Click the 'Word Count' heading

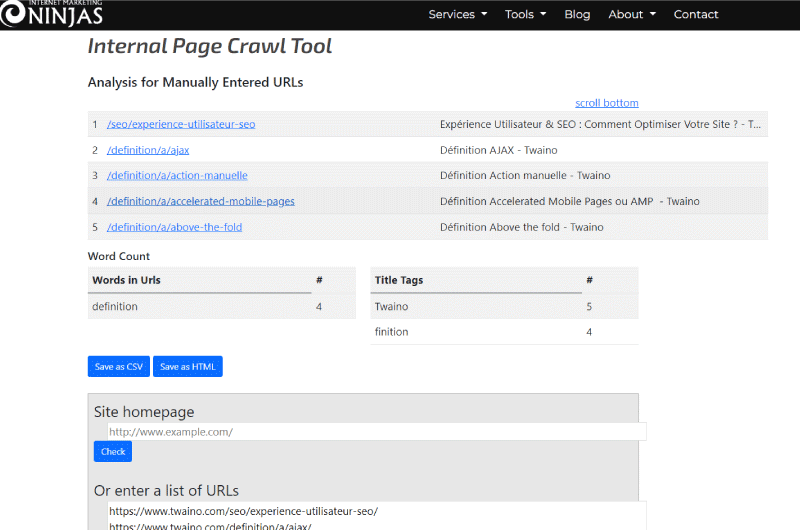click(x=119, y=257)
